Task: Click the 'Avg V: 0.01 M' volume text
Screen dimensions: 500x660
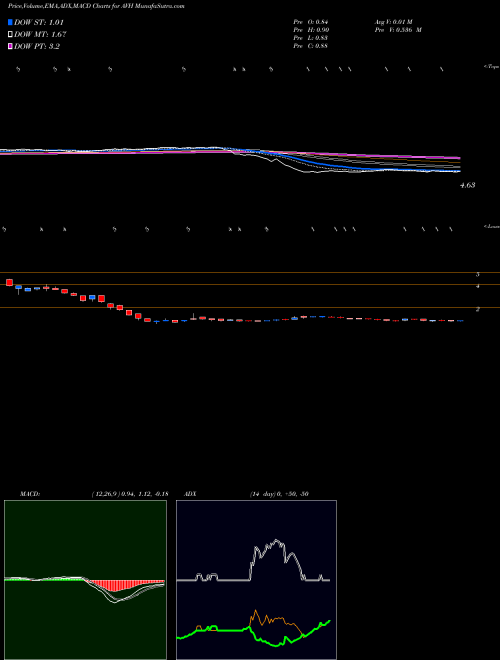Action: 394,21
